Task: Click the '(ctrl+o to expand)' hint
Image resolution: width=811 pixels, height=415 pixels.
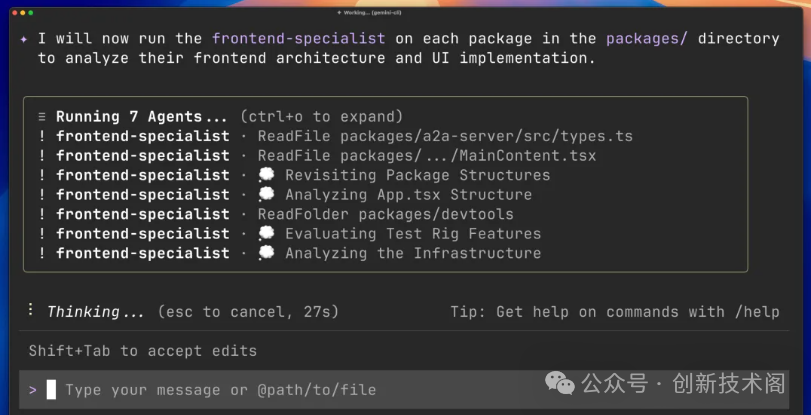Action: (321, 116)
